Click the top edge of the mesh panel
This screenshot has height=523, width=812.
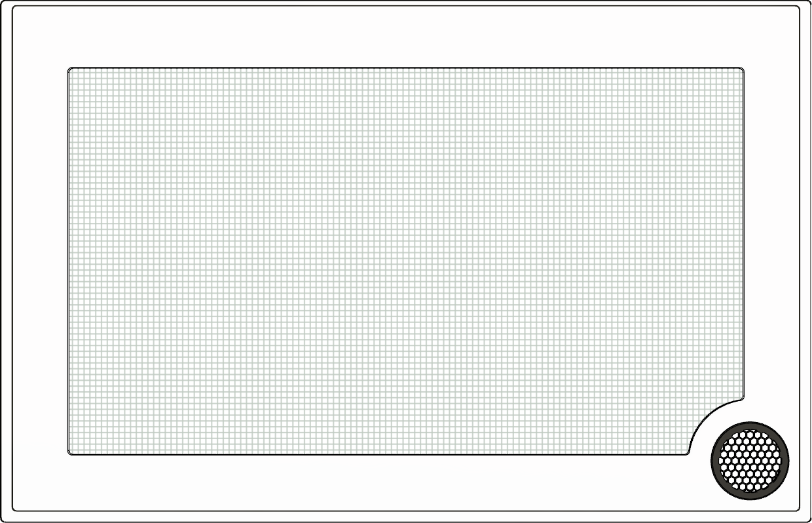(406, 68)
